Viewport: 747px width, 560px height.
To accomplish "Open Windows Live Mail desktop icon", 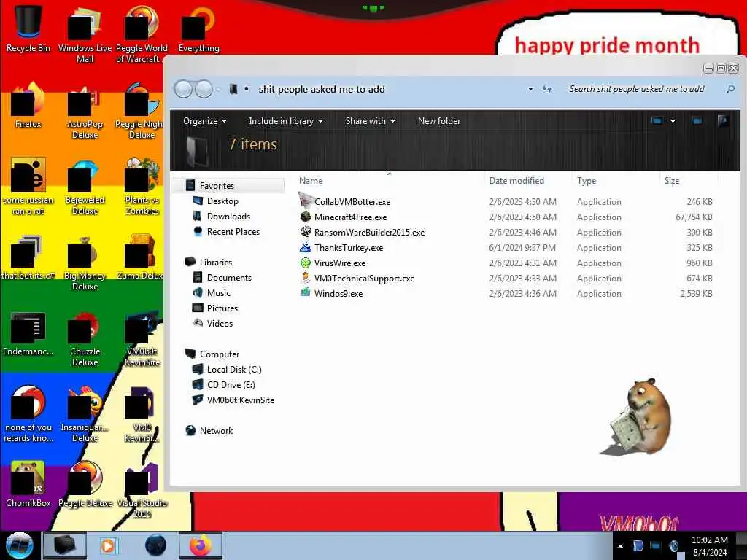I will point(85,34).
